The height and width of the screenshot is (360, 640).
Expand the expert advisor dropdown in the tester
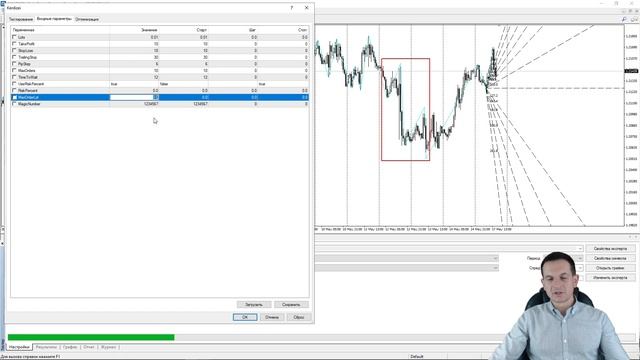580,249
